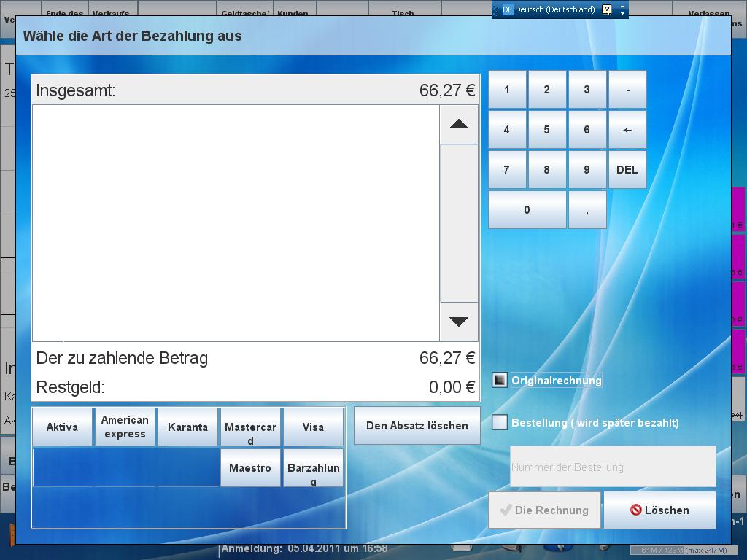The height and width of the screenshot is (560, 747).
Task: Select Maestro payment option
Action: tap(250, 468)
